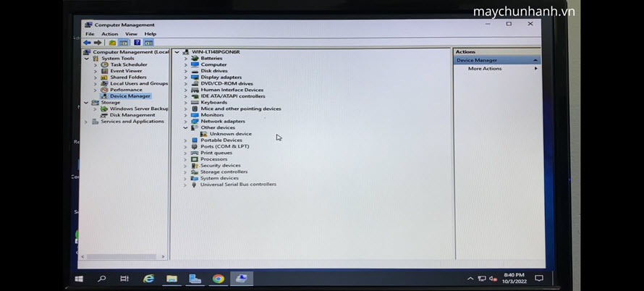The width and height of the screenshot is (644, 291).
Task: Open File Explorer from taskbar
Action: point(171,279)
